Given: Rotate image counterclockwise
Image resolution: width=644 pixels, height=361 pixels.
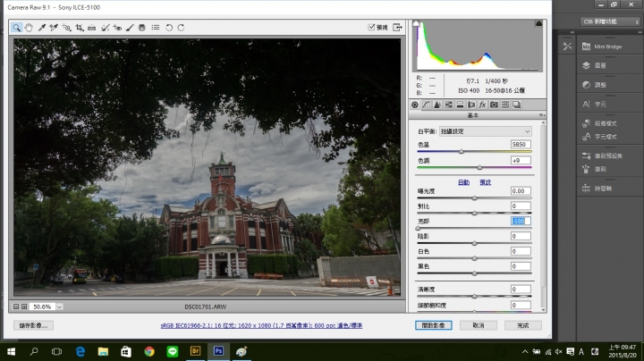Looking at the screenshot, I should (169, 28).
